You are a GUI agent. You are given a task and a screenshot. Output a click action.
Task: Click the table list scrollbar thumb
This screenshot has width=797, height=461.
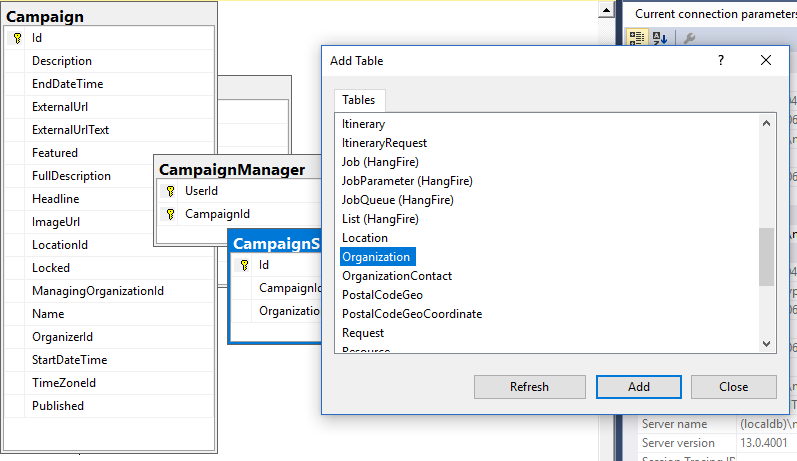point(766,257)
